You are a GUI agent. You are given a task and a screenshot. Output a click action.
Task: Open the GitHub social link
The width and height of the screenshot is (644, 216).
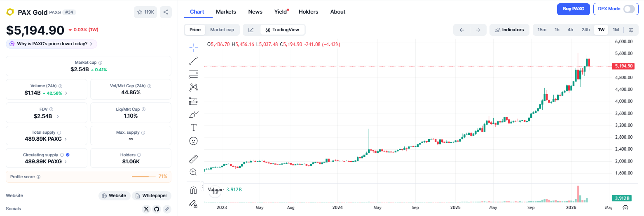[157, 209]
